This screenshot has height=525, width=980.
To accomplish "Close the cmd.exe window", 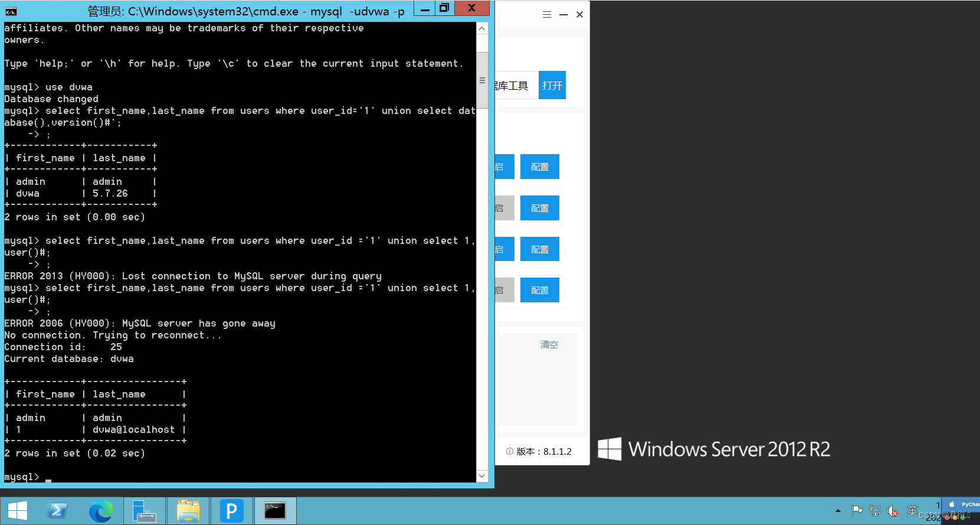I will tap(471, 8).
